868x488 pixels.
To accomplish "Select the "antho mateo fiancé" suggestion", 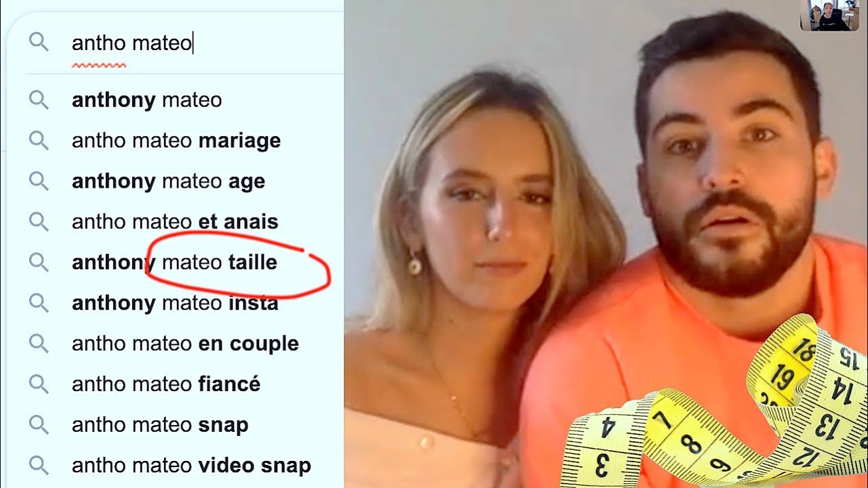I will pos(184,384).
